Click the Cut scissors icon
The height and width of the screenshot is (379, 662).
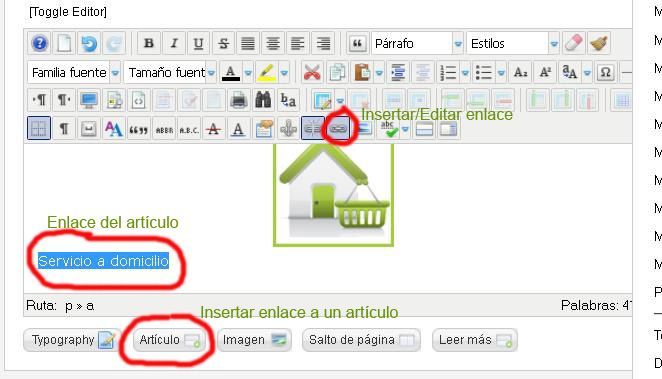pos(312,72)
